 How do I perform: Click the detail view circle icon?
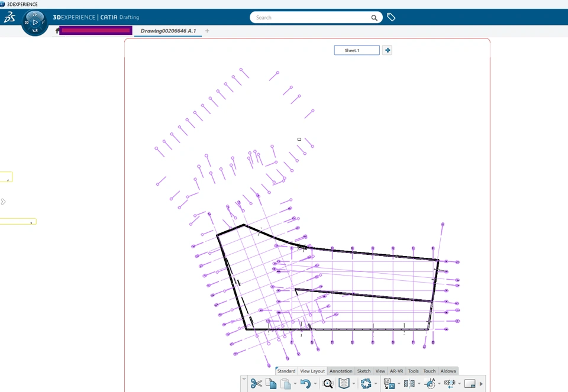click(430, 383)
